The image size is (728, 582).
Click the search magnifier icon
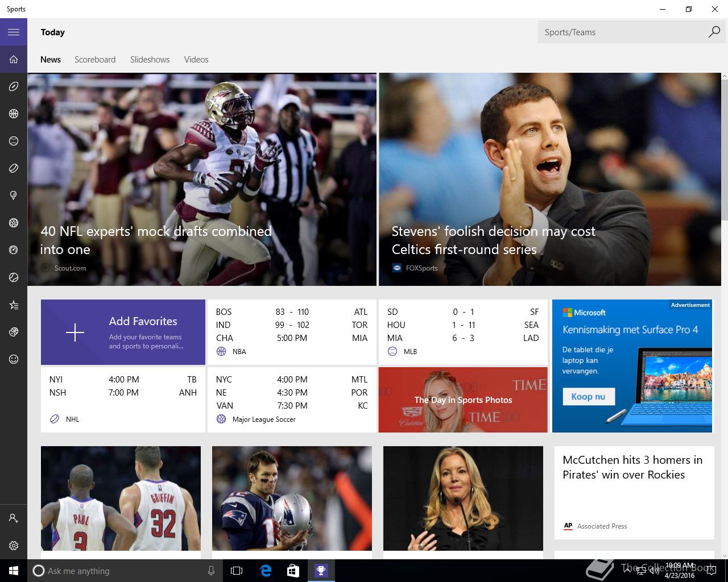pyautogui.click(x=714, y=32)
